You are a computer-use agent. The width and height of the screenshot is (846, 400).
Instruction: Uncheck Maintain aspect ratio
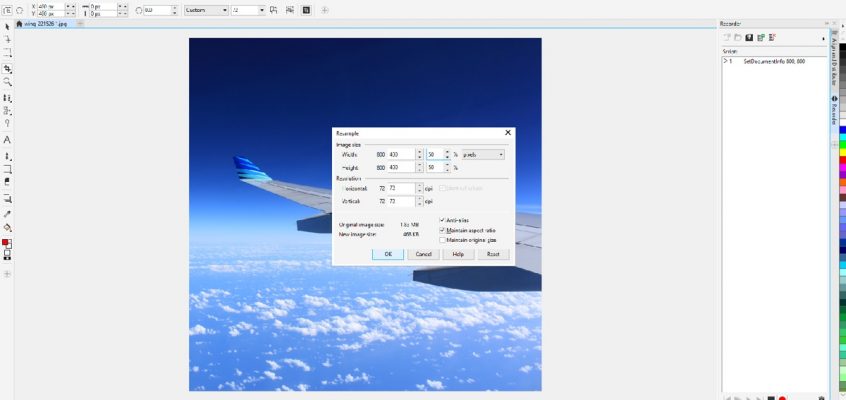click(442, 230)
